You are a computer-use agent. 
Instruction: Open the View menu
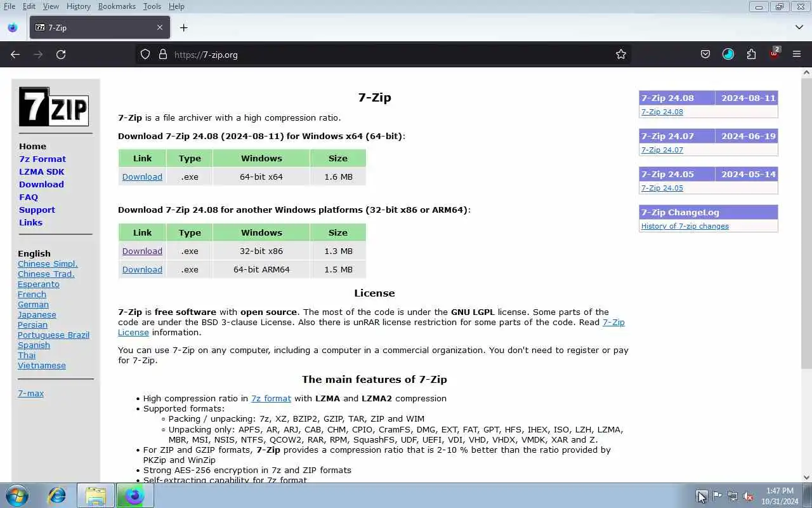click(51, 6)
